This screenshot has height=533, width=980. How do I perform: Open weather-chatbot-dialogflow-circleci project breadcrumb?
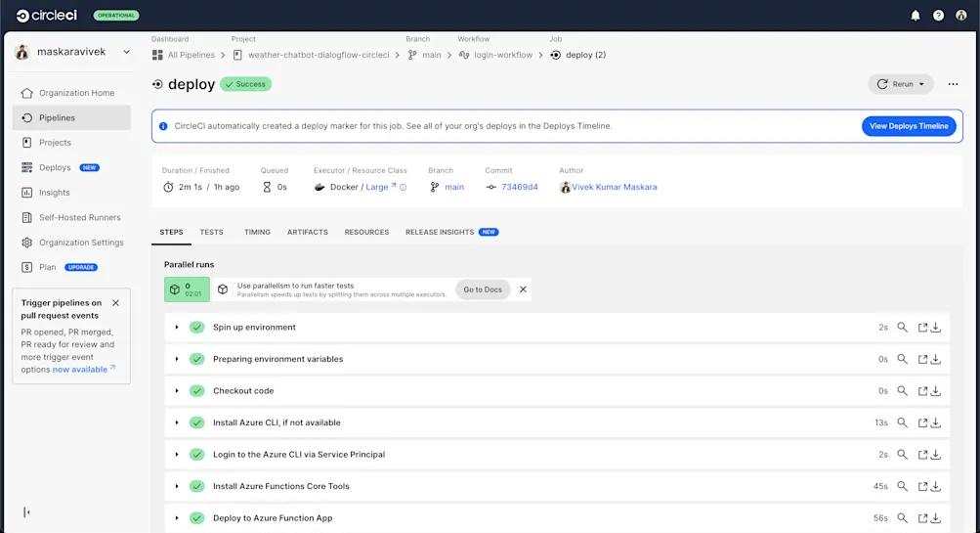pos(312,55)
